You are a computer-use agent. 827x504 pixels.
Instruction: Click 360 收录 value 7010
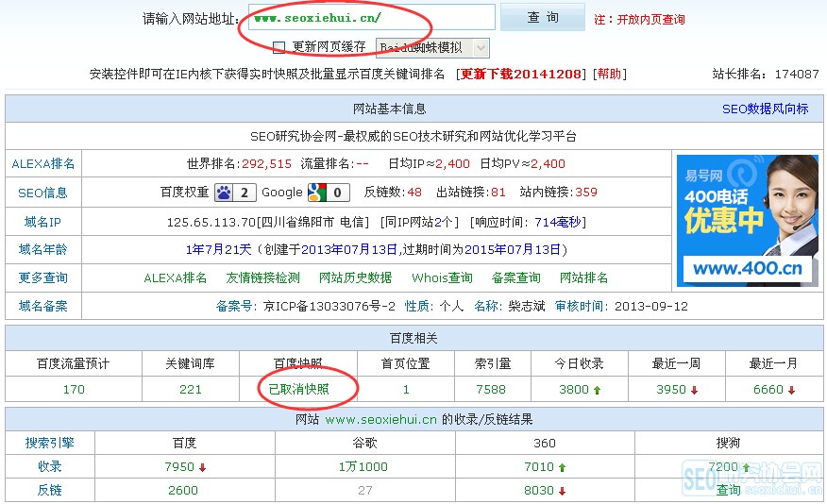point(539,467)
